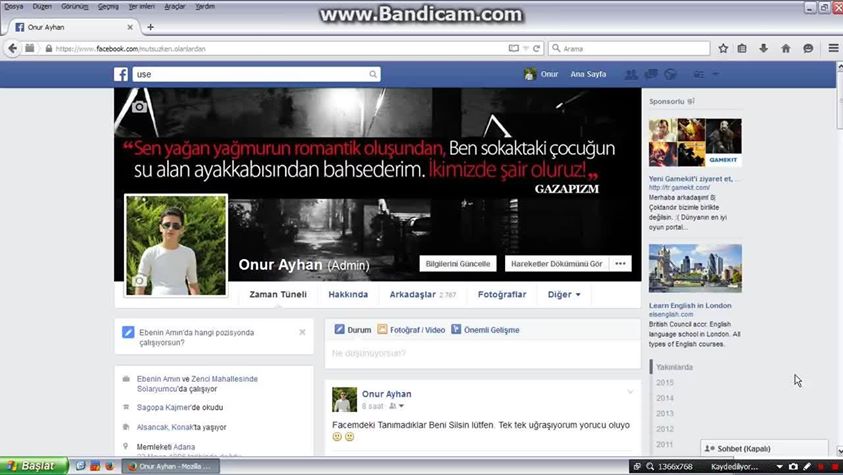The height and width of the screenshot is (475, 843).
Task: Open account menu arrow in Facebook header
Action: (x=716, y=74)
